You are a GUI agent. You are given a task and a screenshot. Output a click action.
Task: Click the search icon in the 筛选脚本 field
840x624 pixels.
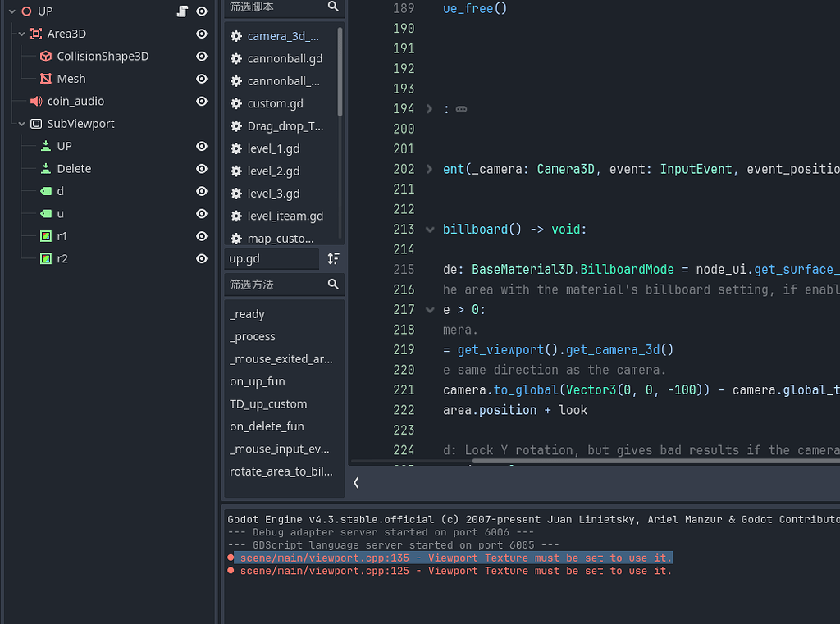(332, 7)
